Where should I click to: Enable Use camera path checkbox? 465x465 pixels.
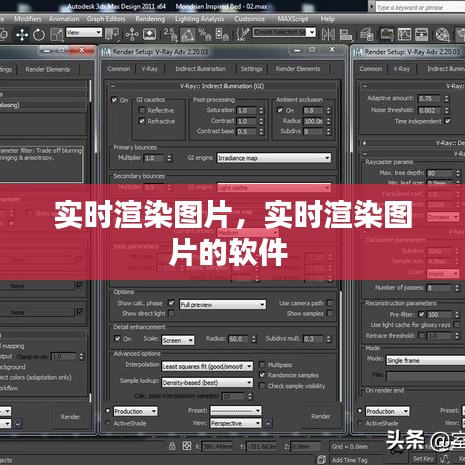tap(330, 303)
